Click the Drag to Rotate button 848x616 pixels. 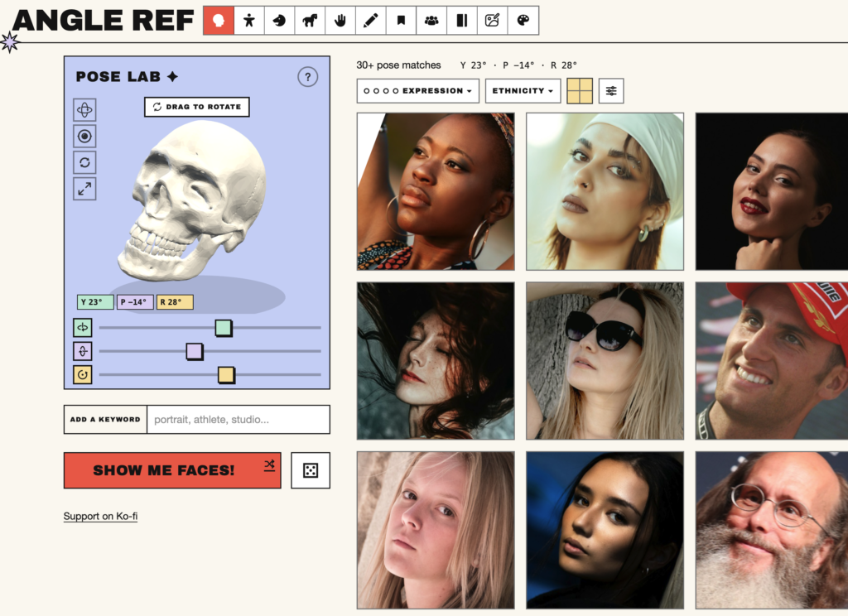pos(197,107)
